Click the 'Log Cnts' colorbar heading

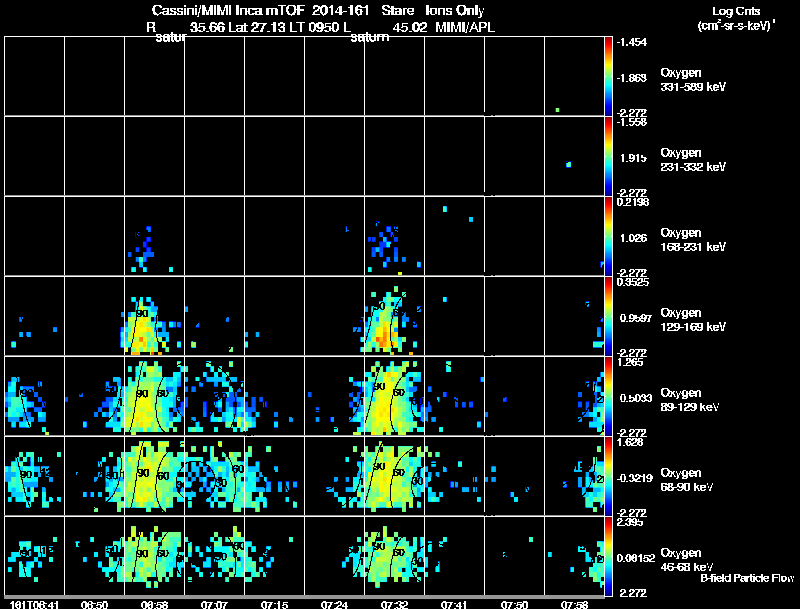[736, 11]
